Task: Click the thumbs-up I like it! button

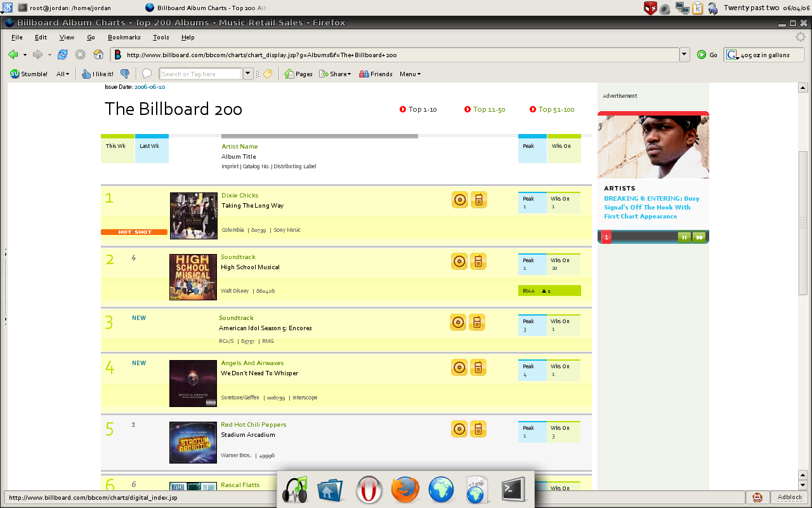Action: tap(98, 74)
